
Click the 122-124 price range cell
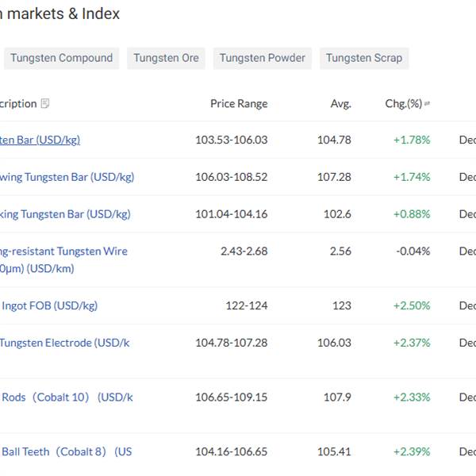(x=248, y=305)
